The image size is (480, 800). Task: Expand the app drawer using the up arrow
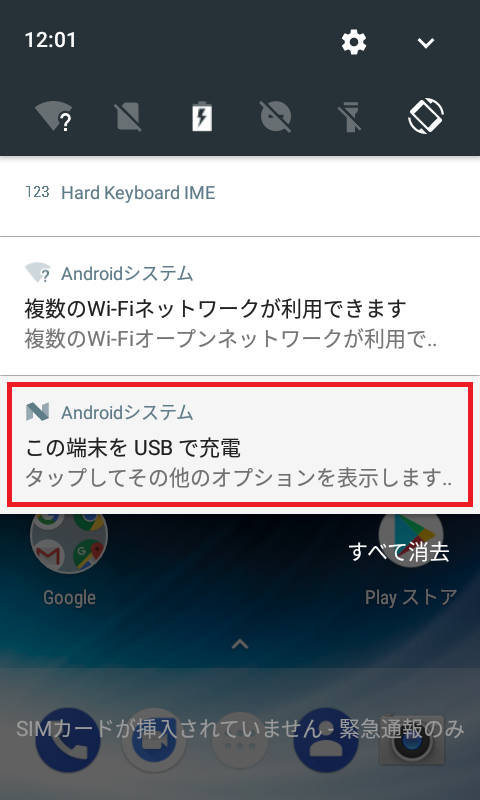click(x=240, y=644)
